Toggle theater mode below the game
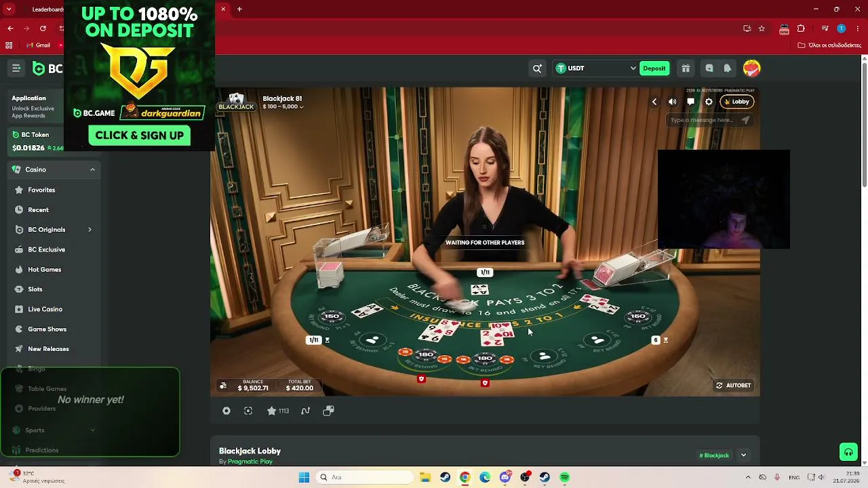The height and width of the screenshot is (488, 868). (226, 411)
